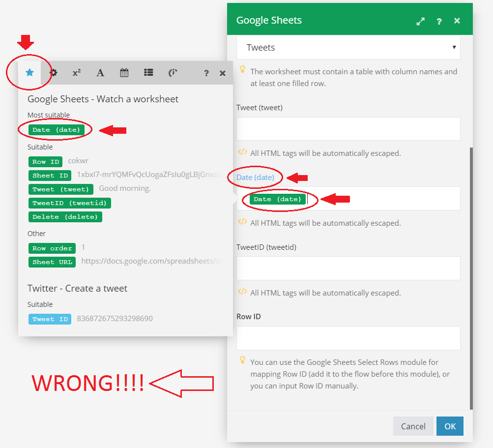Viewport: 493px width, 448px height.
Task: Insert the Tweet (tweet) variable tag
Action: point(60,189)
